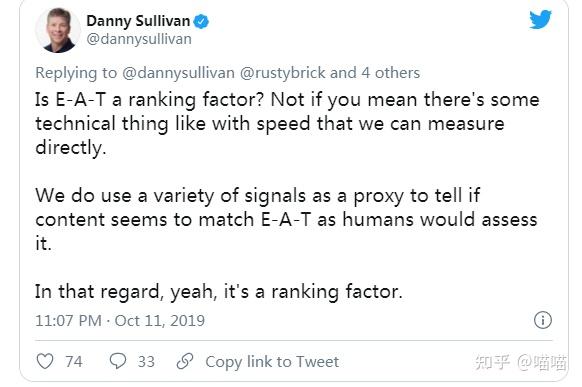
Task: Click the 'Is E-A-T a ranking factor?' paragraph
Action: coord(287,124)
